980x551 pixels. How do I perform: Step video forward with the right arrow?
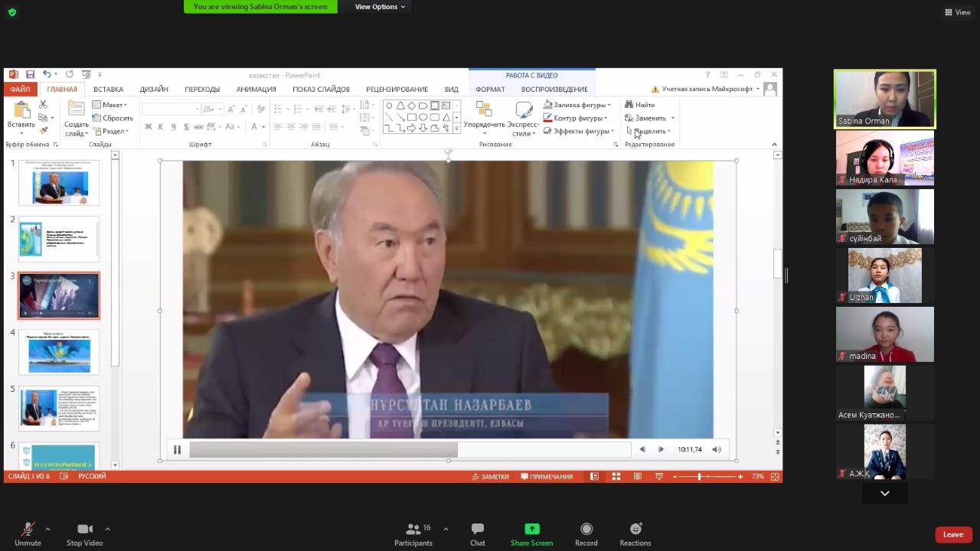[661, 449]
